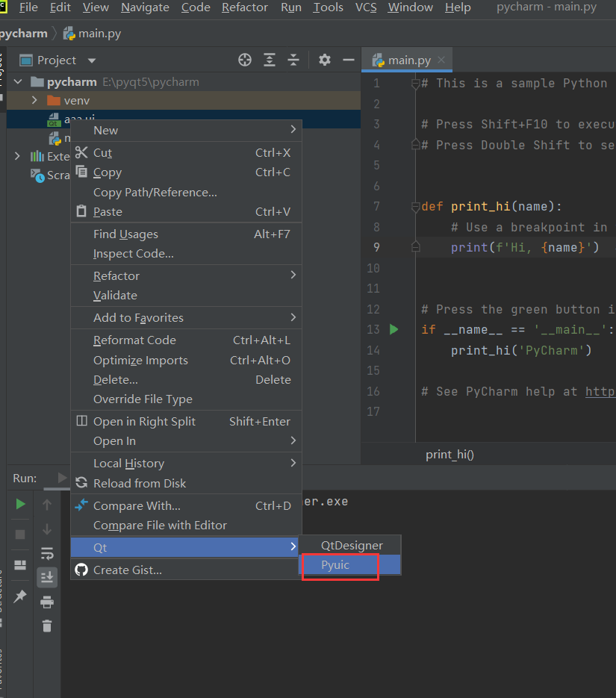Collapse all nodes in Project tree
The height and width of the screenshot is (698, 616).
(292, 60)
